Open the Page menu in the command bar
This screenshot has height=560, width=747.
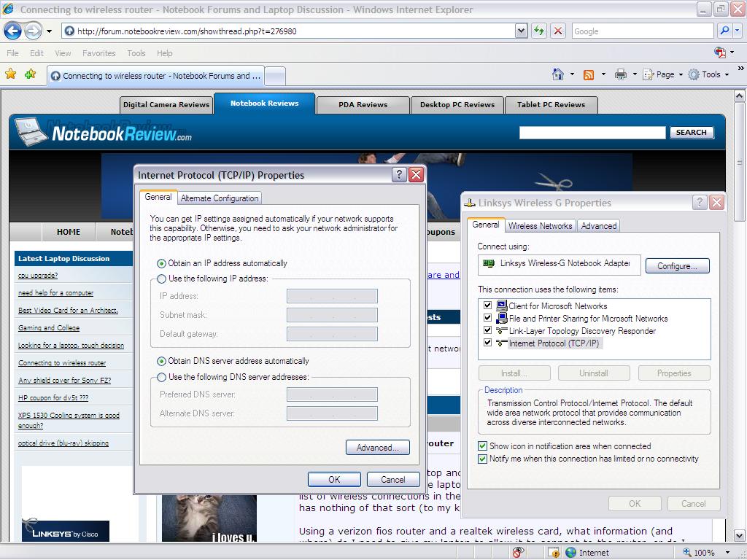pyautogui.click(x=662, y=74)
